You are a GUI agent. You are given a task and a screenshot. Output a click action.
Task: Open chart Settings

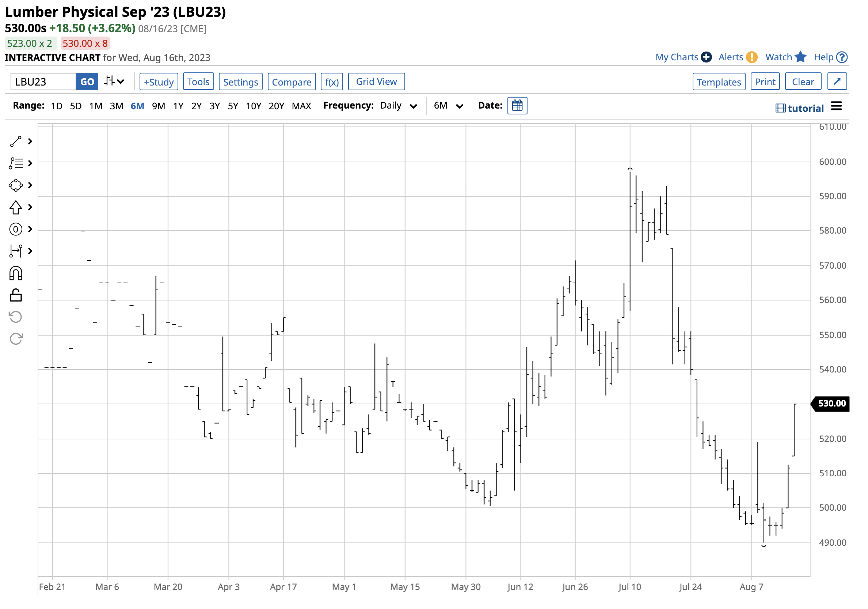click(240, 82)
